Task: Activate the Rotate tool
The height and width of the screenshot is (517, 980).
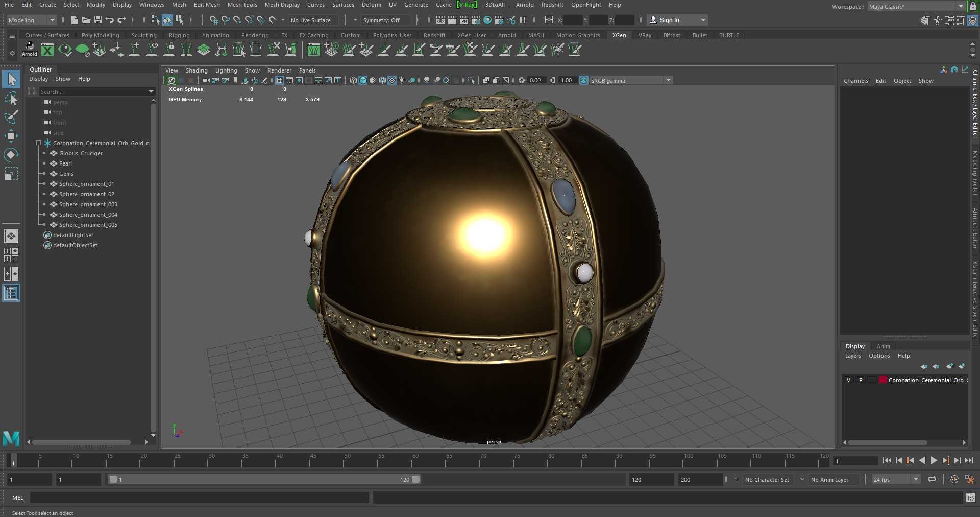Action: pos(11,155)
